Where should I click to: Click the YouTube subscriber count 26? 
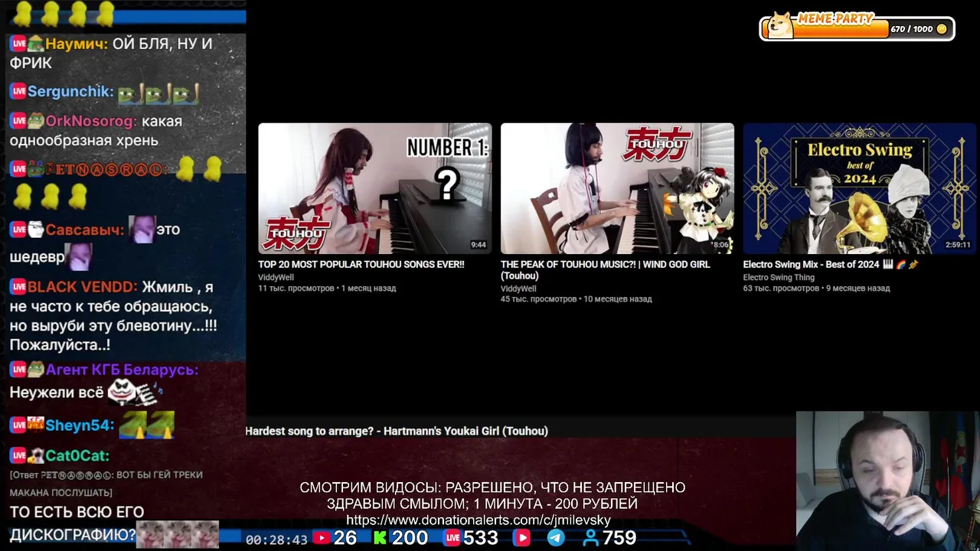click(345, 538)
